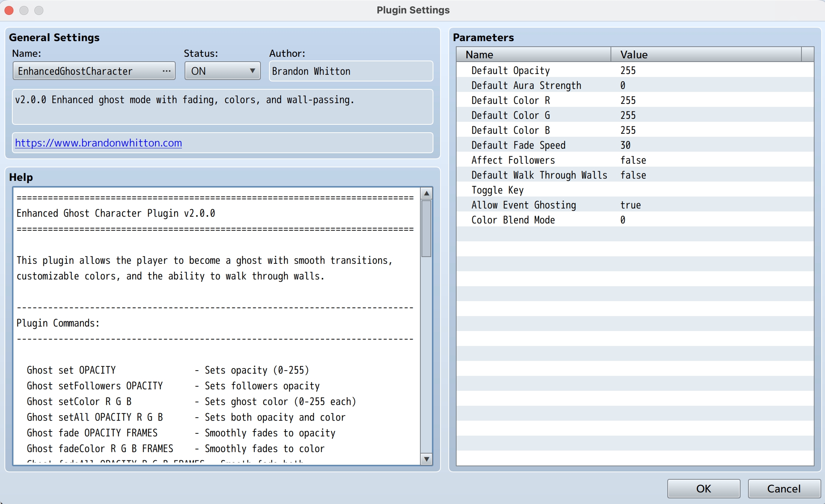The image size is (825, 504).
Task: Click the Value column header
Action: (x=706, y=55)
